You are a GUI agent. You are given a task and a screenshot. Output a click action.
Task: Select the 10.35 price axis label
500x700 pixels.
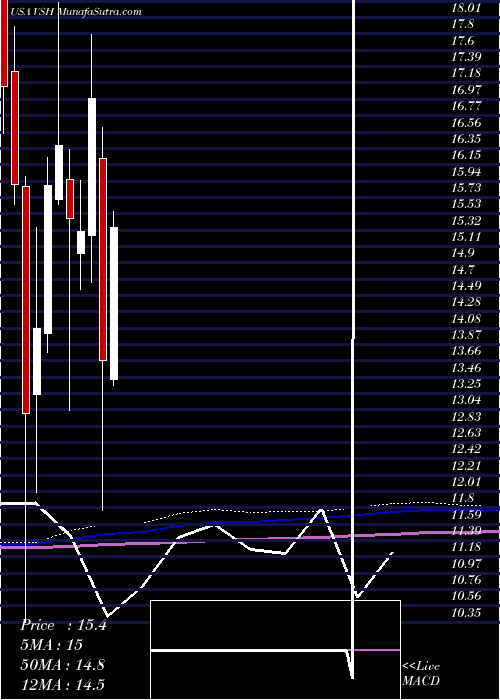click(466, 612)
